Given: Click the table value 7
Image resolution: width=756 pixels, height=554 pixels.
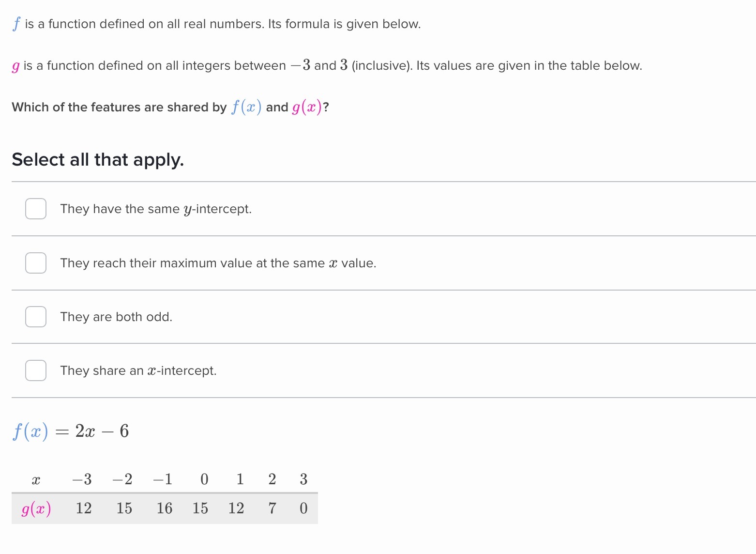Looking at the screenshot, I should (x=272, y=508).
